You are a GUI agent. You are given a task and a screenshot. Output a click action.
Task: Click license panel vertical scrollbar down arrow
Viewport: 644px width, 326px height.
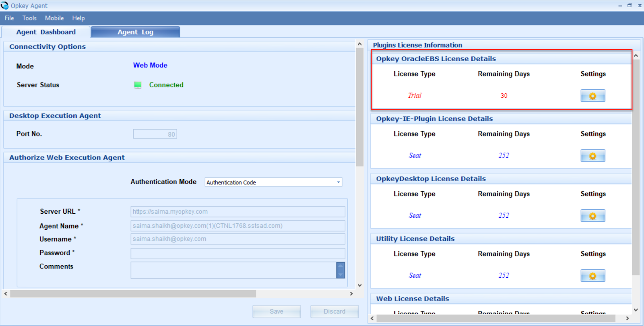coord(636,310)
